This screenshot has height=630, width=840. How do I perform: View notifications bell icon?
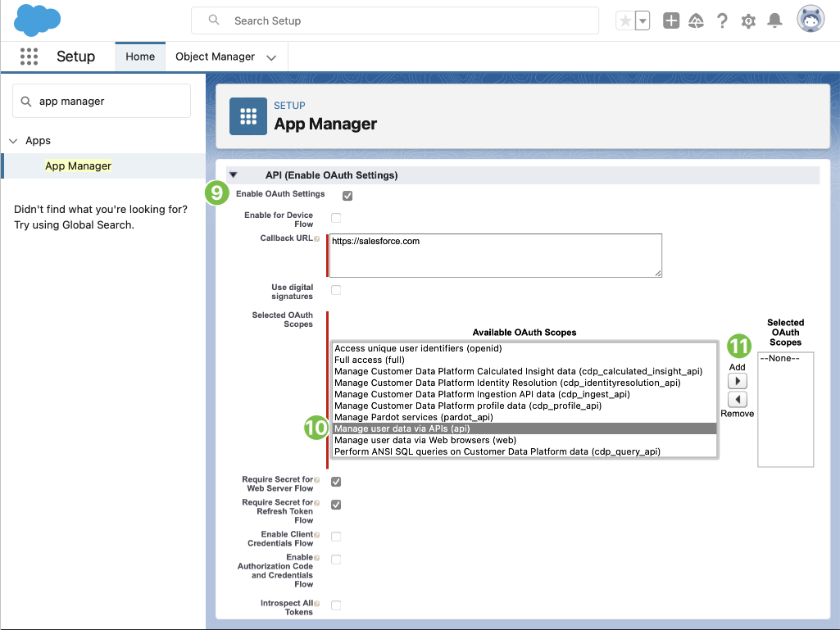[774, 21]
